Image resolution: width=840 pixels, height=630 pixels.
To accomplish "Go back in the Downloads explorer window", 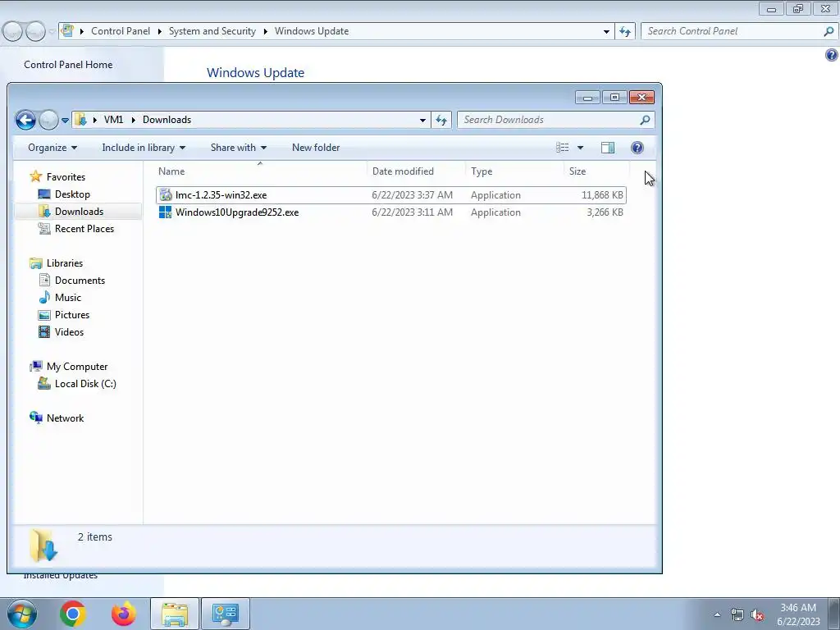I will pos(25,120).
